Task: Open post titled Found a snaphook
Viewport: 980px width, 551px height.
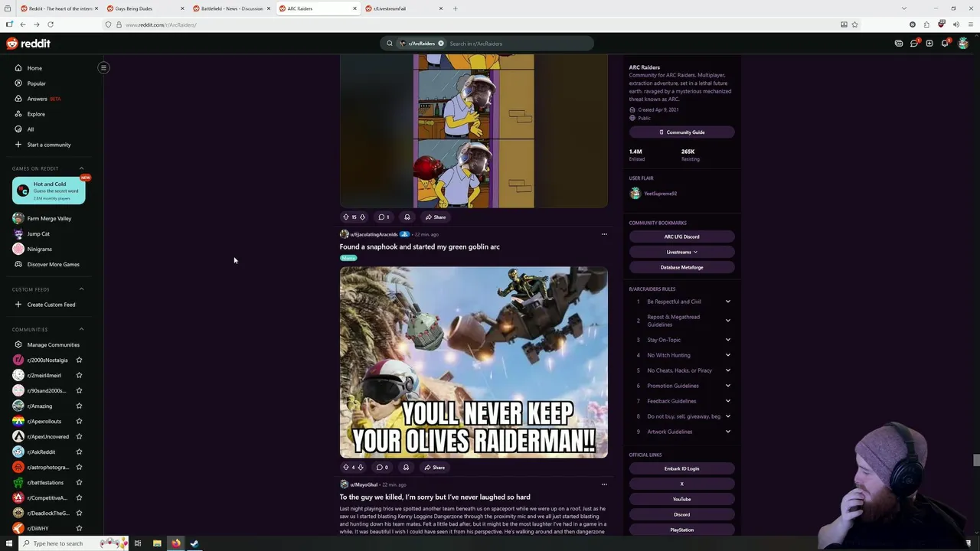Action: point(420,246)
